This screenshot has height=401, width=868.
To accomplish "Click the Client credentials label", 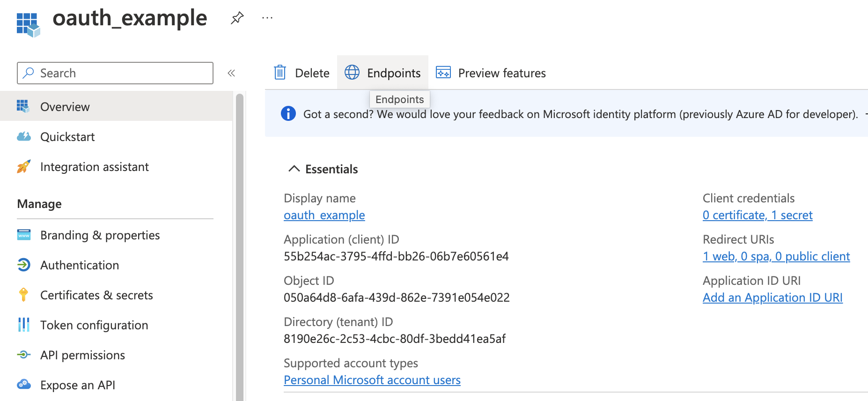I will click(x=749, y=198).
